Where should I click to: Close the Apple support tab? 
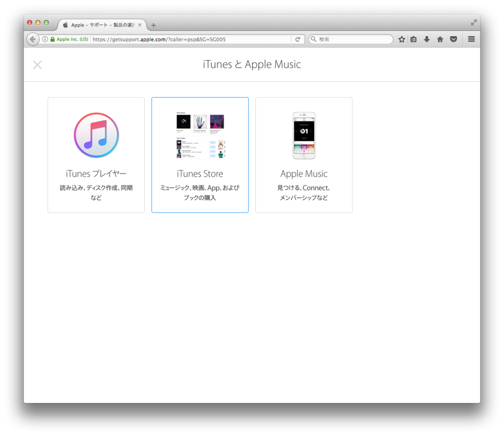pos(140,25)
